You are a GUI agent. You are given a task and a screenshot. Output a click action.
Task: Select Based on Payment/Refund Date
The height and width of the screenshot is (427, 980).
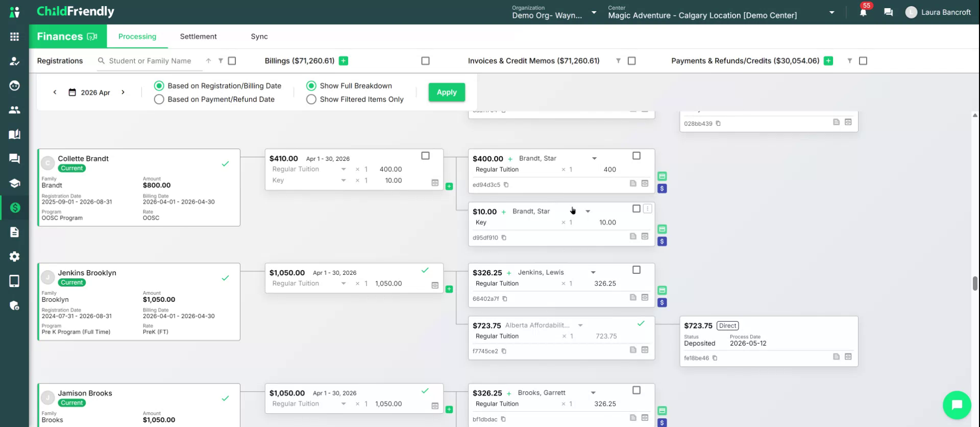point(159,99)
